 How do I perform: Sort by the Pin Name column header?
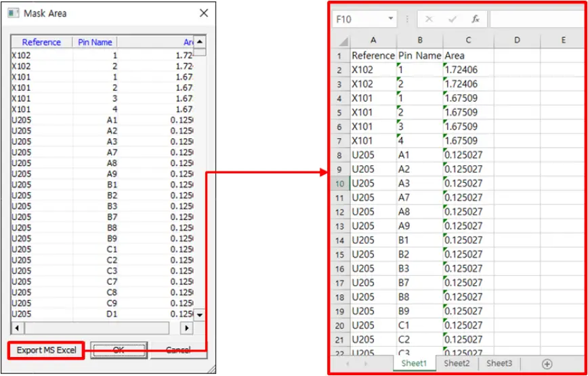(x=95, y=42)
